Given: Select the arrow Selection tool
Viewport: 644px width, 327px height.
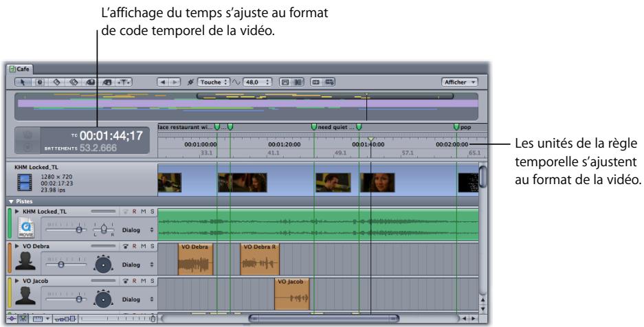Looking at the screenshot, I should click(23, 82).
